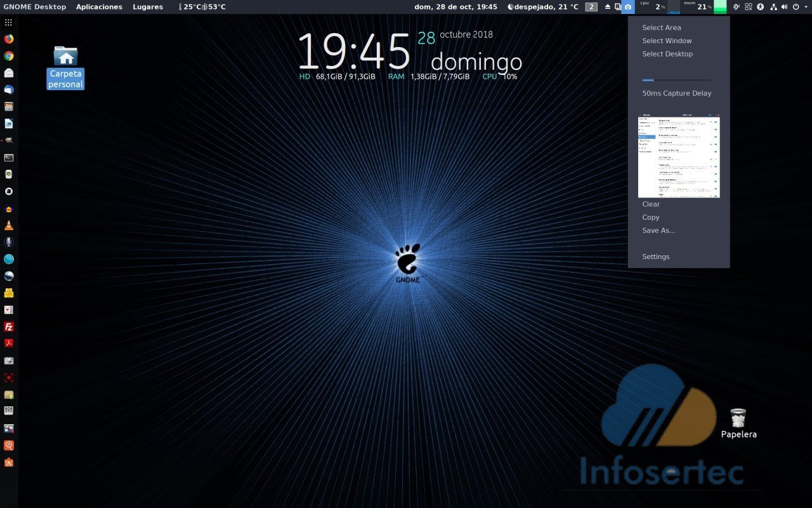Click the workspace indicator number 2

591,7
